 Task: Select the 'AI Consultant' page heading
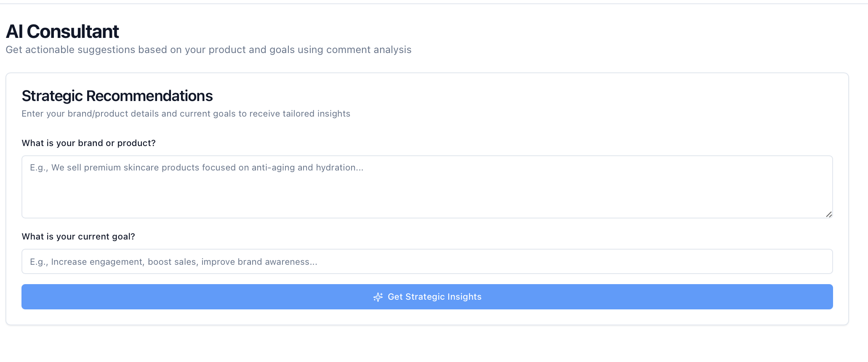coord(62,31)
